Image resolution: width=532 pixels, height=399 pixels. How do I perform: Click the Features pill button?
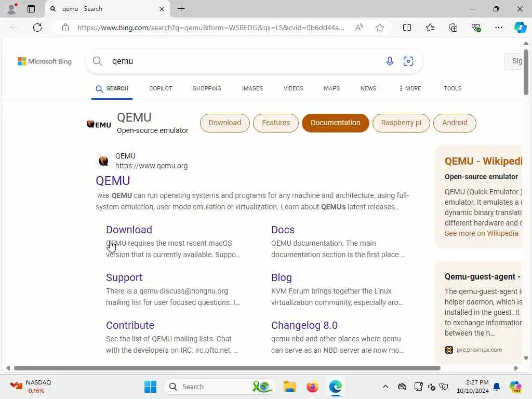click(x=275, y=123)
